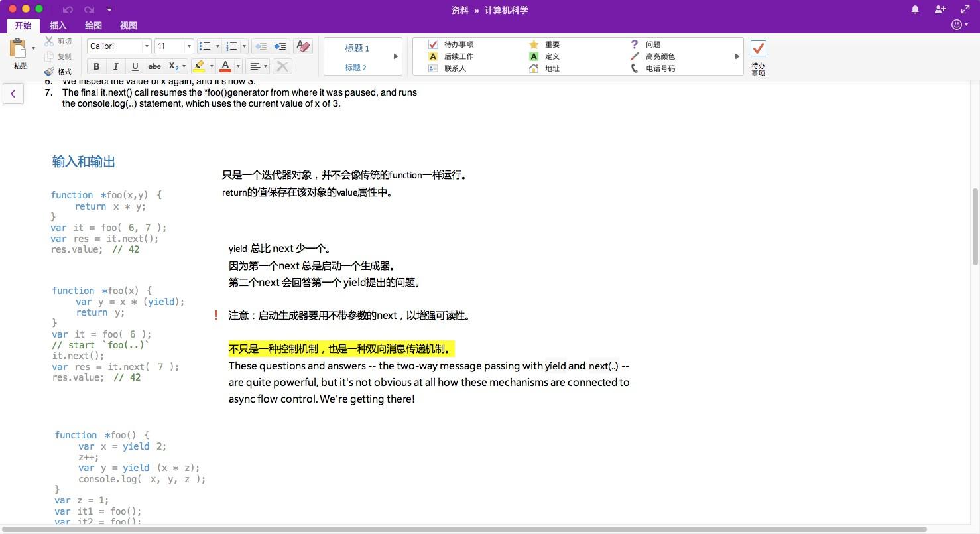Image resolution: width=980 pixels, height=534 pixels.
Task: Apply the 标题 1 heading style
Action: click(356, 48)
